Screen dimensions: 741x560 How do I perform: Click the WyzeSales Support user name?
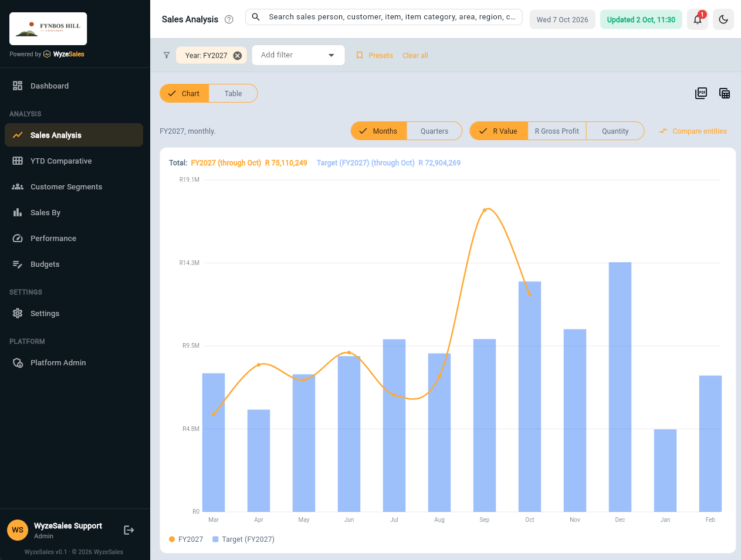click(68, 526)
